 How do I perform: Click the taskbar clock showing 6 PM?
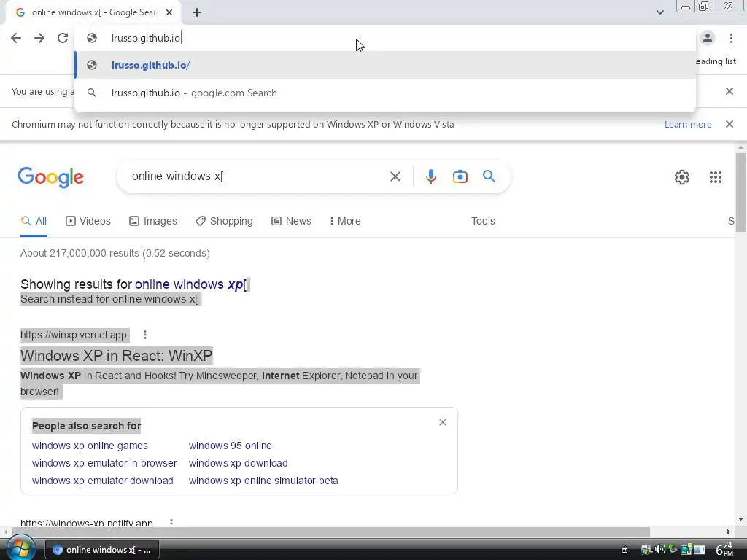[x=724, y=549]
